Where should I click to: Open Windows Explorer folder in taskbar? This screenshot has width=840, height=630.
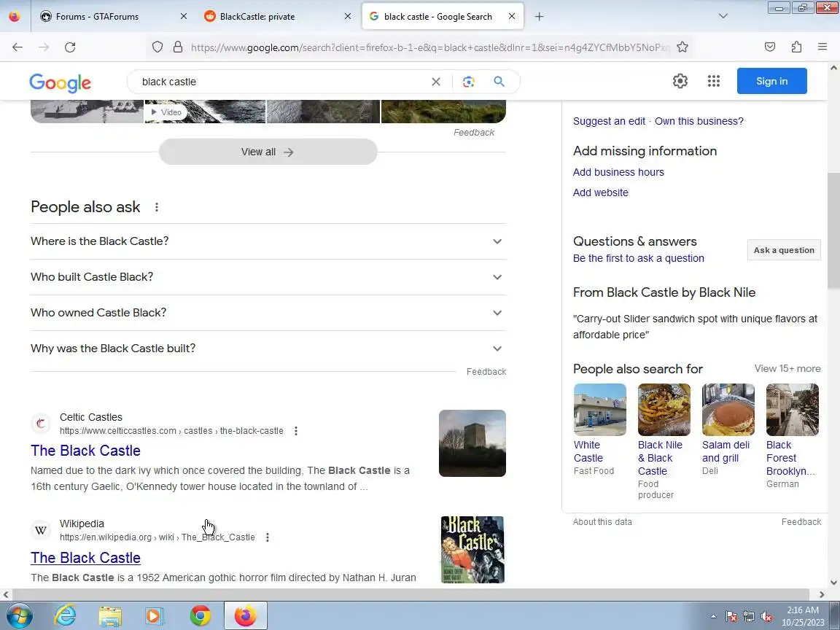(110, 615)
